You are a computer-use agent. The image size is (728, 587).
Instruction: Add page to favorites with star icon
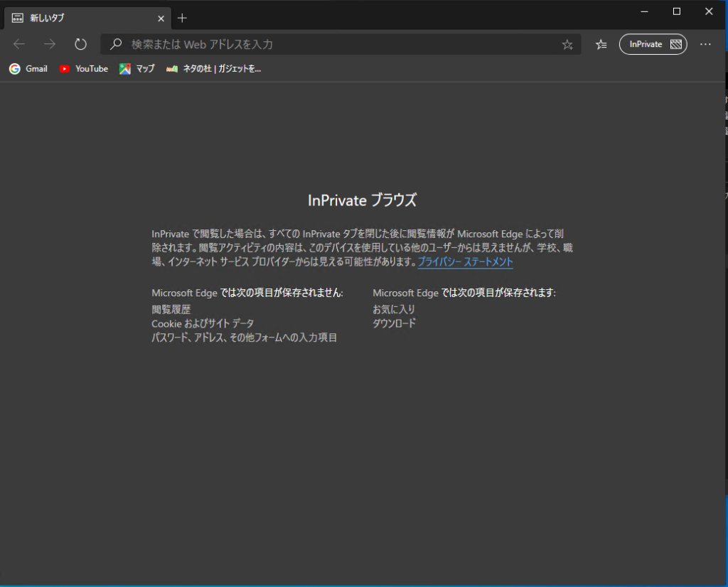click(567, 45)
